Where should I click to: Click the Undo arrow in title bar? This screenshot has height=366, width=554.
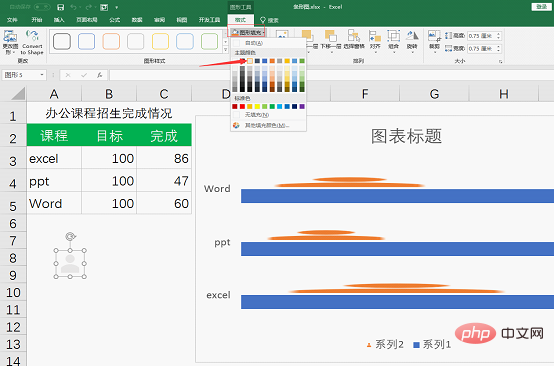(x=73, y=7)
